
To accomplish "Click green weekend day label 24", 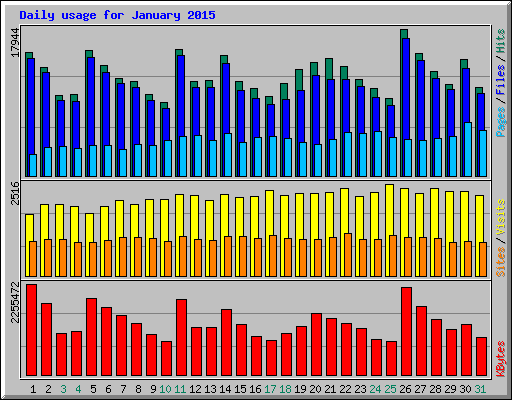I will [x=375, y=389].
